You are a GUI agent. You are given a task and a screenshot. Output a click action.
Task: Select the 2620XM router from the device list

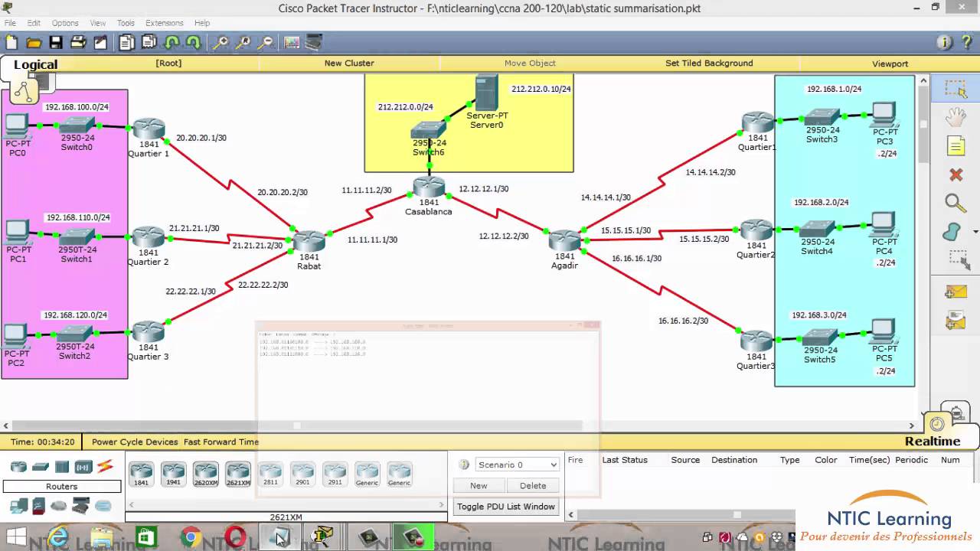pyautogui.click(x=206, y=474)
